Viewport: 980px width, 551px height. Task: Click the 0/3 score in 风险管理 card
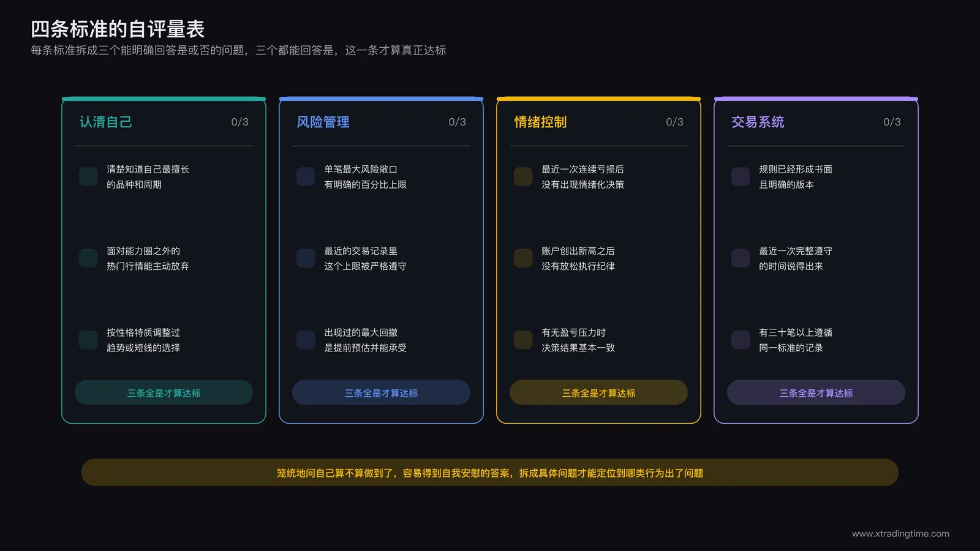[458, 122]
